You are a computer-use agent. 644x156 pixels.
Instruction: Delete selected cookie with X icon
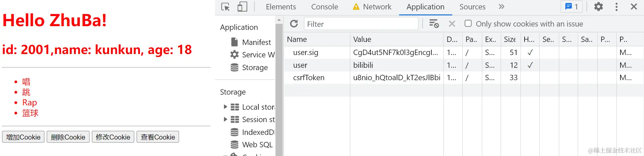tap(452, 24)
